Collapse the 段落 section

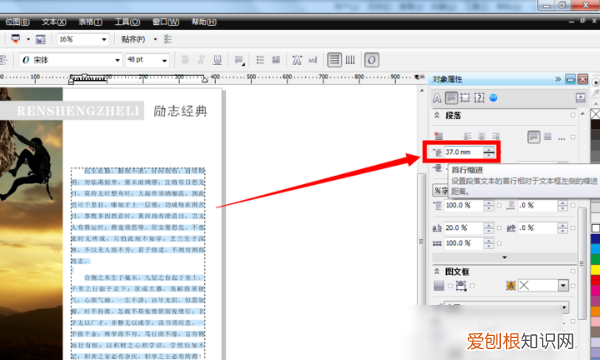(437, 115)
